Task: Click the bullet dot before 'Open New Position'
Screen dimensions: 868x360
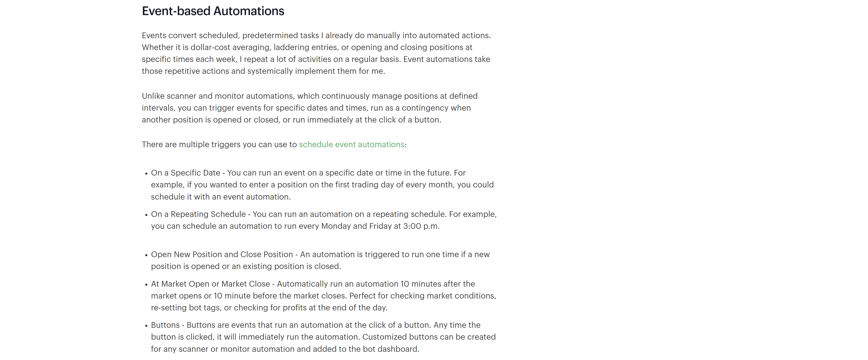Action: [146, 256]
